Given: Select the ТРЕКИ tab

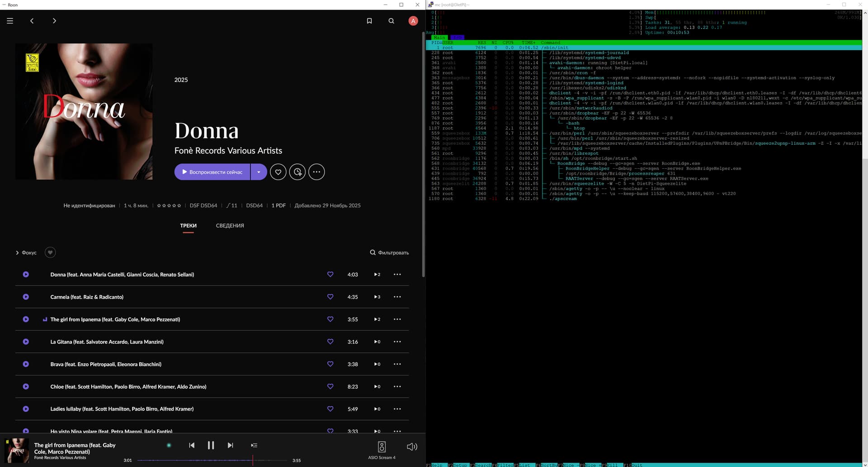Looking at the screenshot, I should 188,225.
